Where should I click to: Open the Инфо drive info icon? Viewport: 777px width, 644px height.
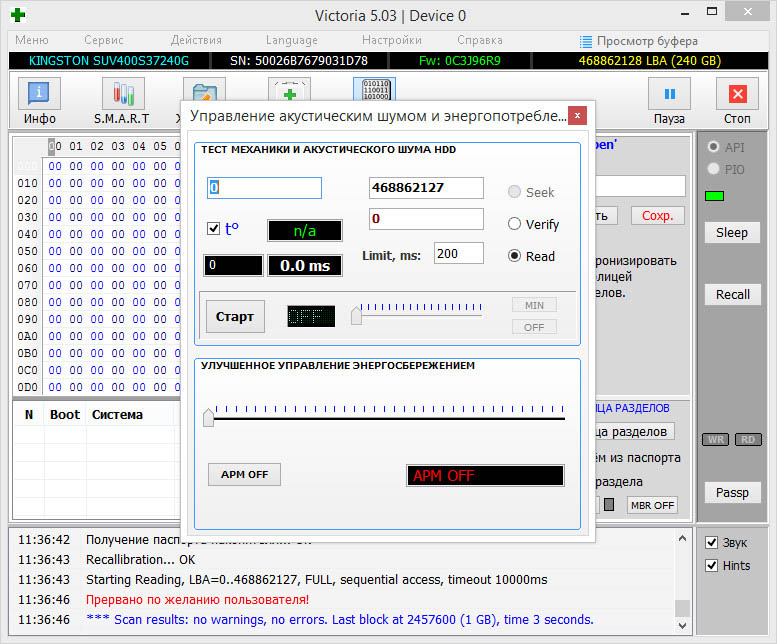point(40,95)
